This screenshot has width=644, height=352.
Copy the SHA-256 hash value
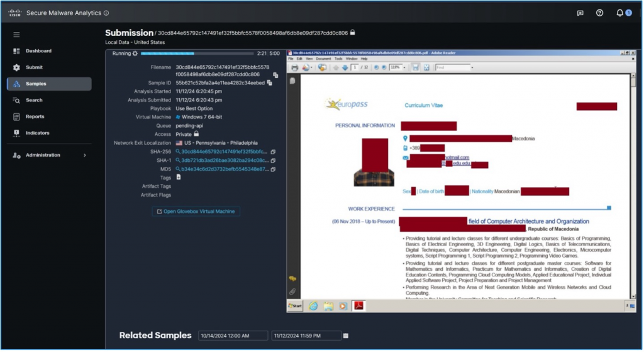coord(273,152)
